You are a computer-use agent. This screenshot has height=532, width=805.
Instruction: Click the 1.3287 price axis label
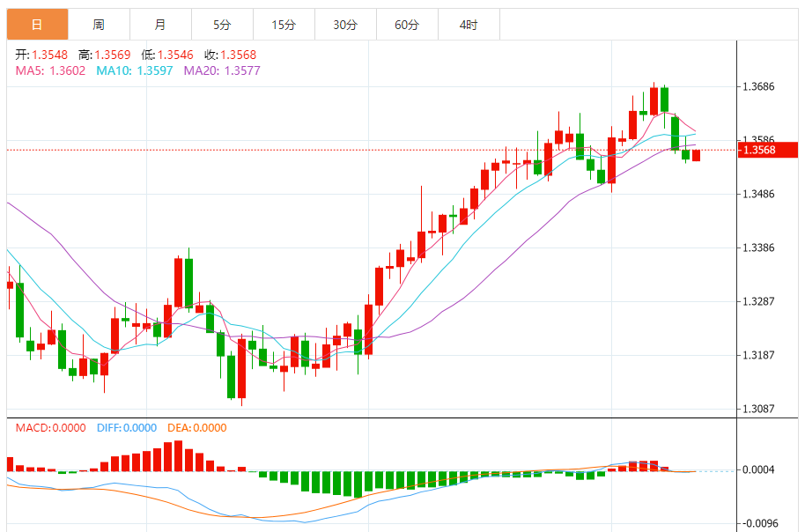(758, 301)
